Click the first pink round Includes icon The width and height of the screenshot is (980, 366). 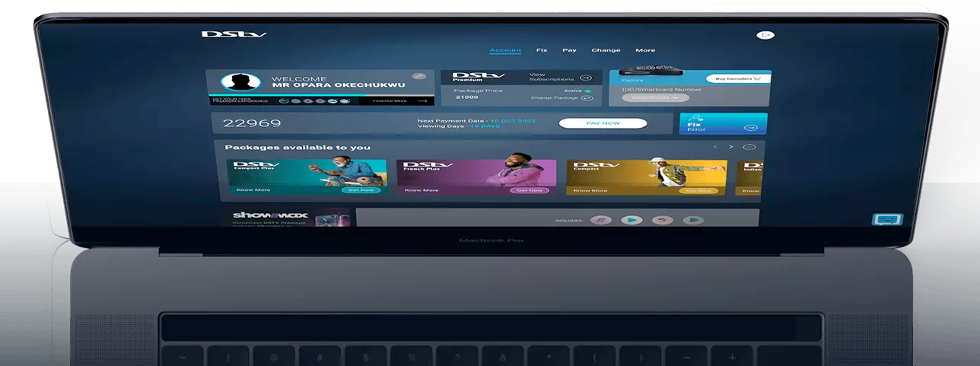coord(601,220)
